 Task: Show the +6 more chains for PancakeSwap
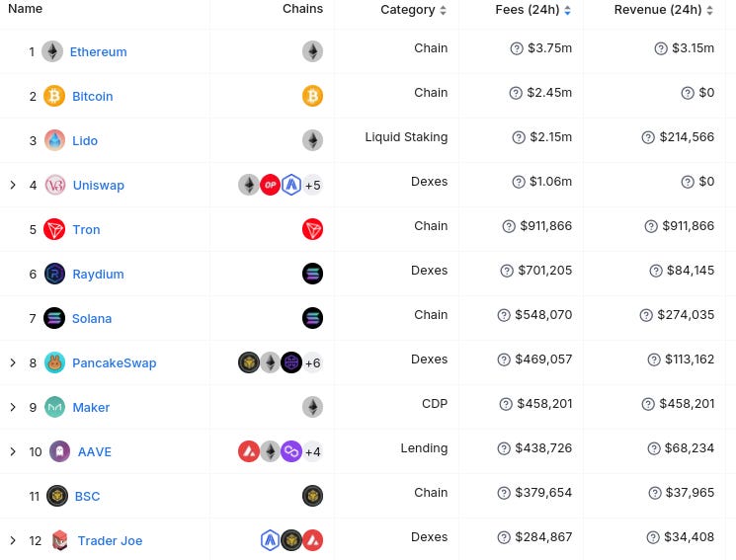click(312, 362)
